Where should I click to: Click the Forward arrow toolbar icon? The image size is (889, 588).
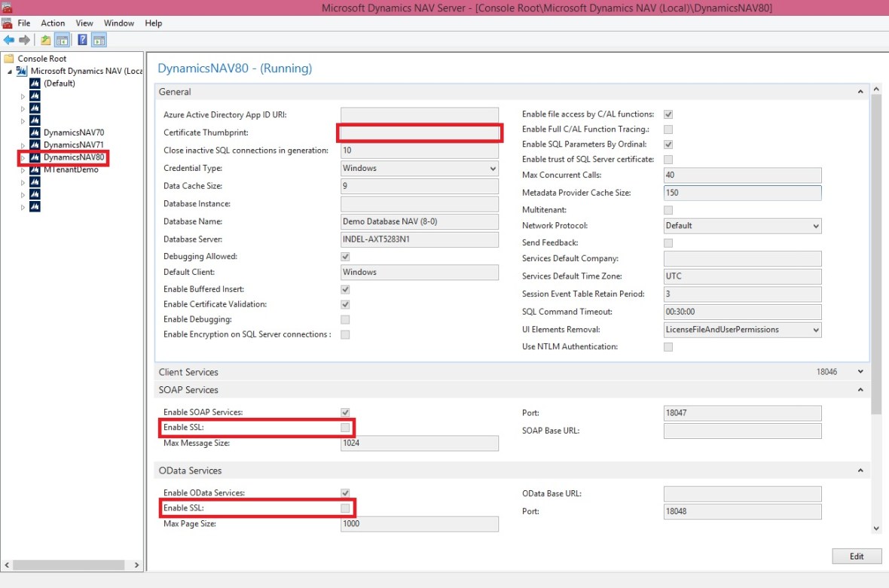(24, 40)
